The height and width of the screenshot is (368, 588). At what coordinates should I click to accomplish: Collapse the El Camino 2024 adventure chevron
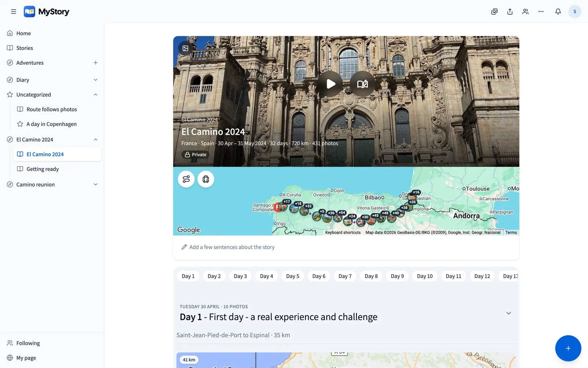click(x=96, y=139)
